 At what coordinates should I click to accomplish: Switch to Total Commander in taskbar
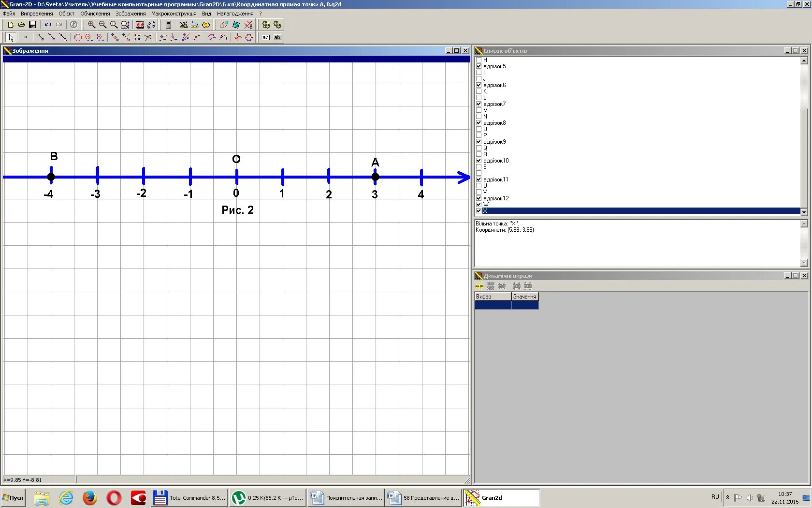click(189, 498)
